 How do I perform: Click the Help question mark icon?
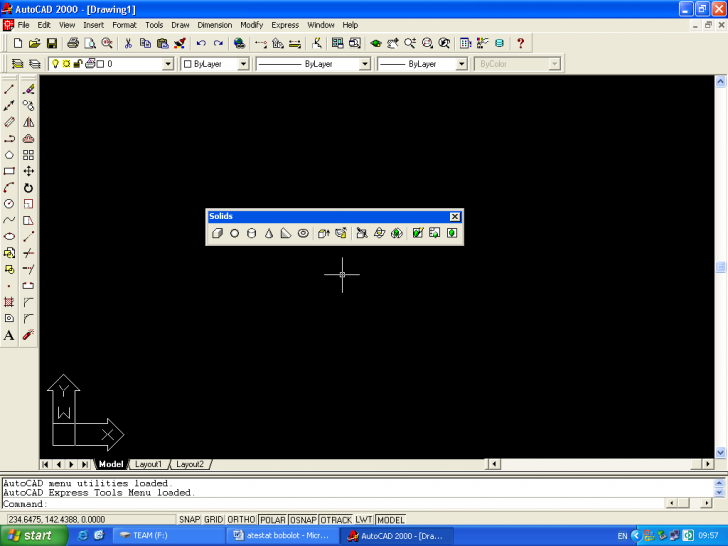(520, 43)
